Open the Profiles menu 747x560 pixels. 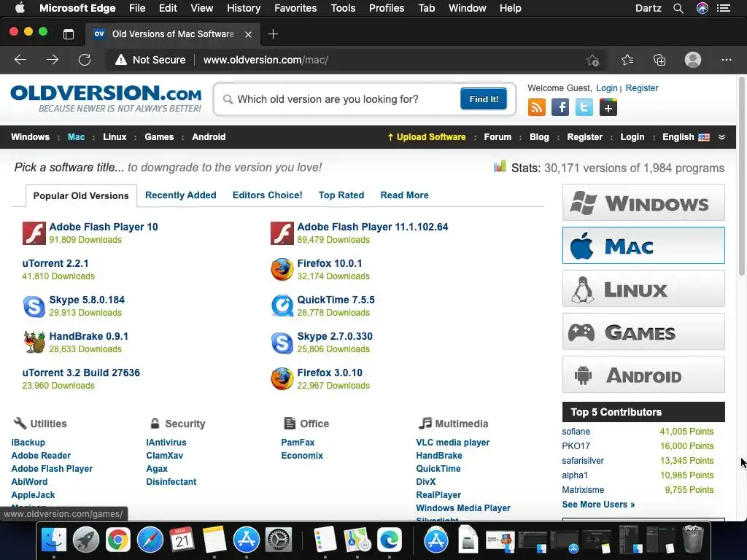click(387, 8)
